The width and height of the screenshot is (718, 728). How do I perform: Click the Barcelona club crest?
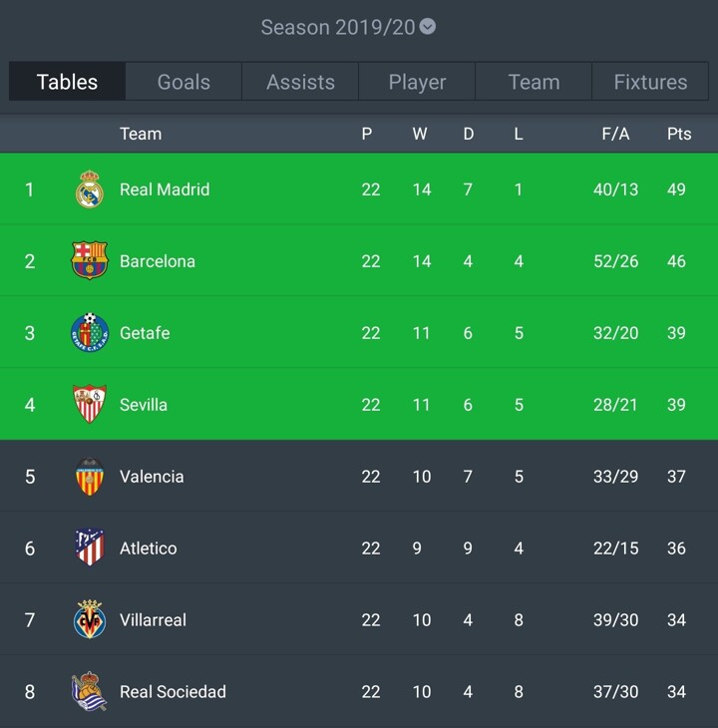pyautogui.click(x=90, y=261)
